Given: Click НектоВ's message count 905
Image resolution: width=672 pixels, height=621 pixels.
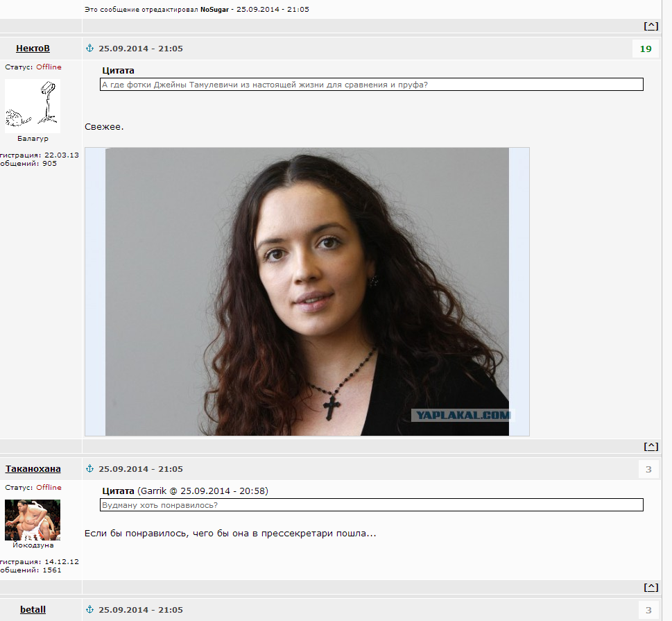Looking at the screenshot, I should click(50, 163).
